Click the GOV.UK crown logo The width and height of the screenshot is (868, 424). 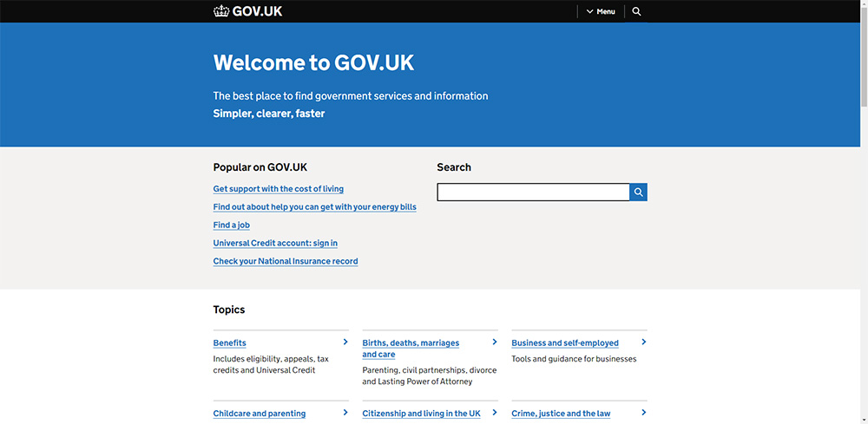click(247, 11)
